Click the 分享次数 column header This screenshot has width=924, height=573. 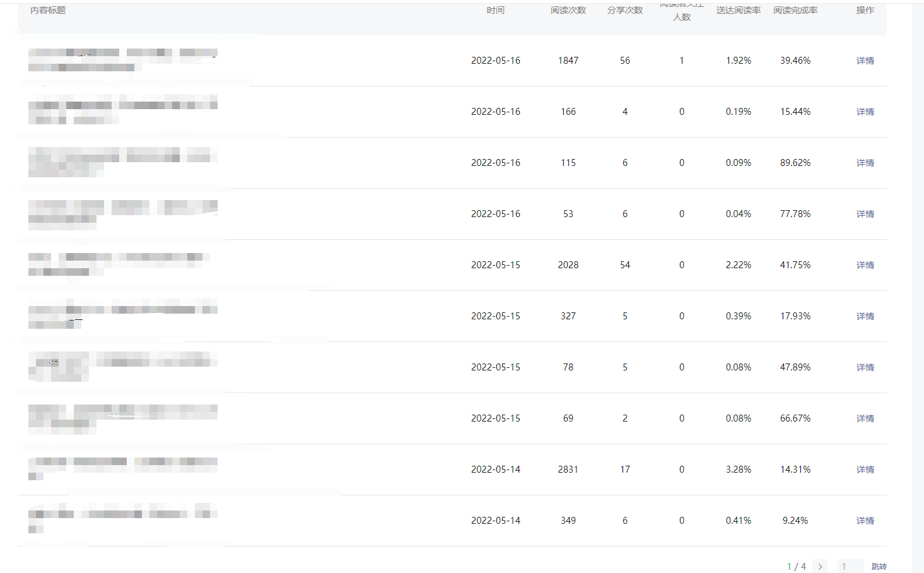click(x=625, y=10)
